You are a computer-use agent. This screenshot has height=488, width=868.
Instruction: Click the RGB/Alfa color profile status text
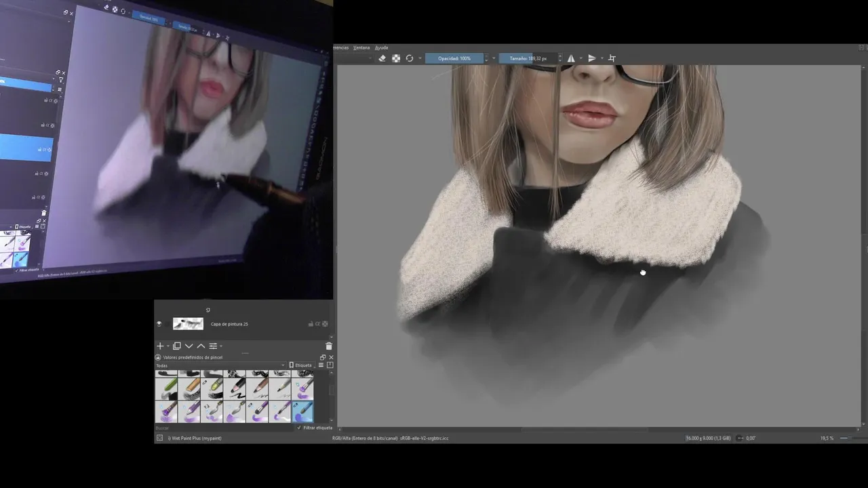390,439
